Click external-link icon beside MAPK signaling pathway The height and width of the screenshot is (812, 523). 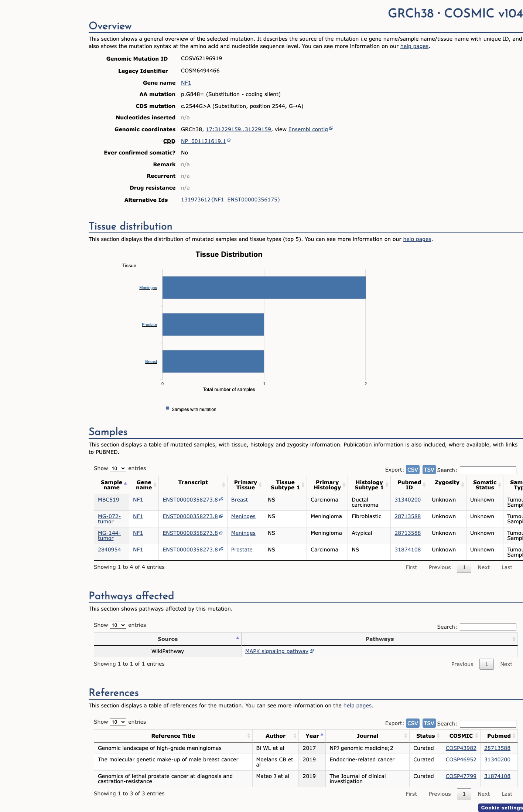tap(312, 651)
